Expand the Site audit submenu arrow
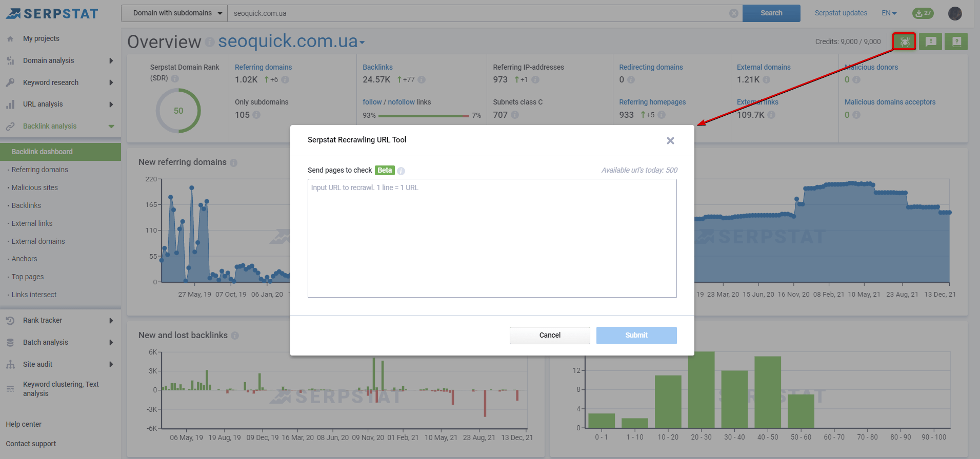Viewport: 980px width, 459px height. pyautogui.click(x=111, y=364)
